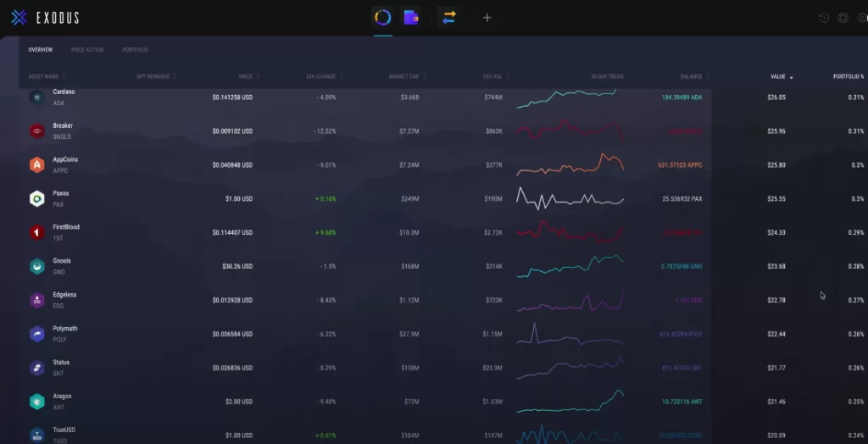The width and height of the screenshot is (868, 444).
Task: Sort by Market Cap column arrows
Action: 425,76
